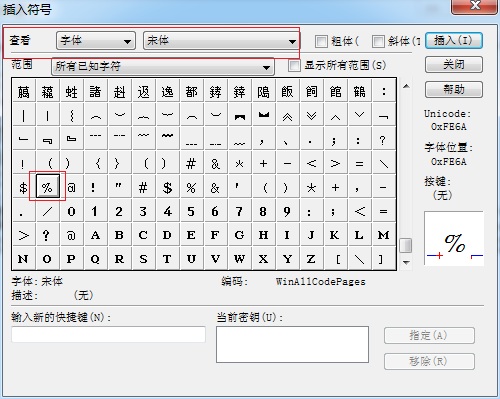Click the 指定(A) assign button
This screenshot has width=500, height=399.
click(429, 336)
